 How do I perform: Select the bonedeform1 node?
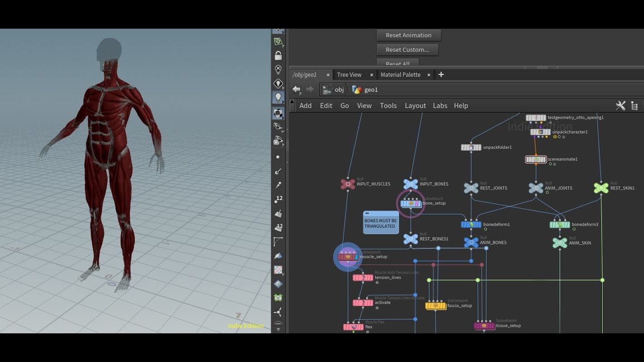pyautogui.click(x=471, y=225)
